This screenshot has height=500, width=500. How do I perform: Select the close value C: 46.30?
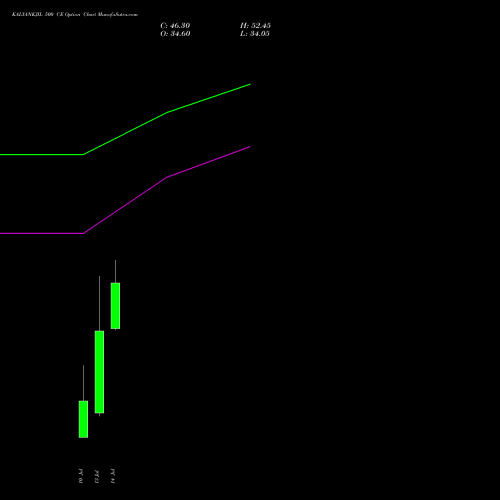pyautogui.click(x=175, y=26)
